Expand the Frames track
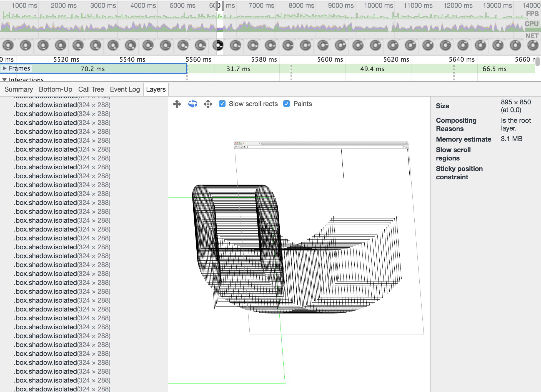The height and width of the screenshot is (392, 541). (4, 68)
